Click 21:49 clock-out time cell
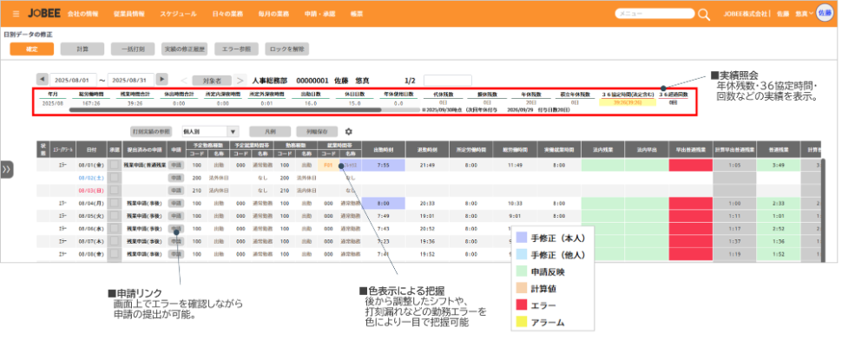The image size is (868, 340). [427, 165]
